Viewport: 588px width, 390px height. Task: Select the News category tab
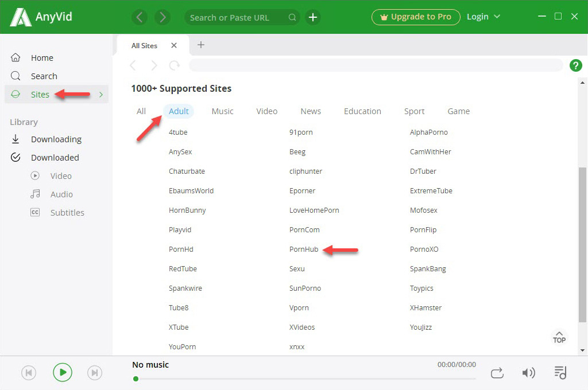pyautogui.click(x=311, y=111)
